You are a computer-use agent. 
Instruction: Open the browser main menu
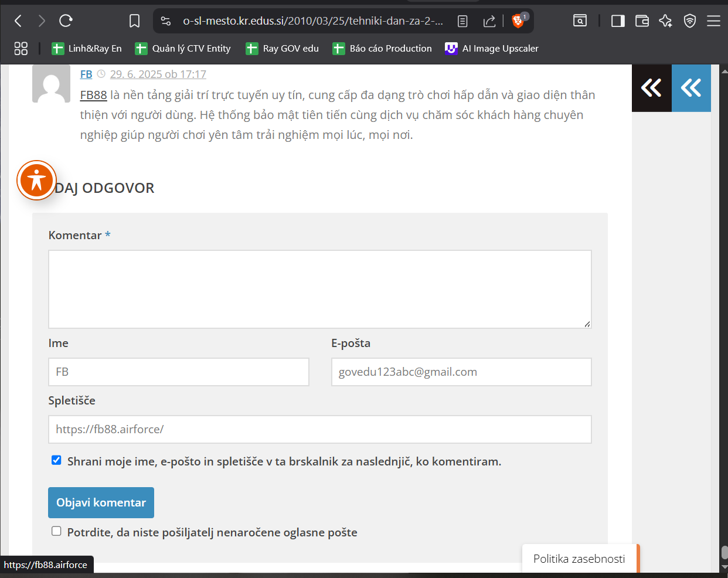(x=713, y=21)
